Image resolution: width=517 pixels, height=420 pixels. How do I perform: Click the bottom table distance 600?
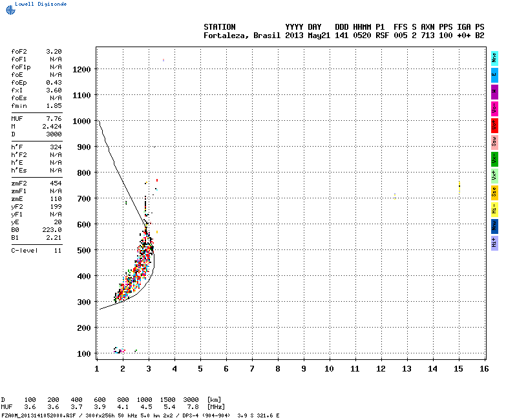point(100,399)
